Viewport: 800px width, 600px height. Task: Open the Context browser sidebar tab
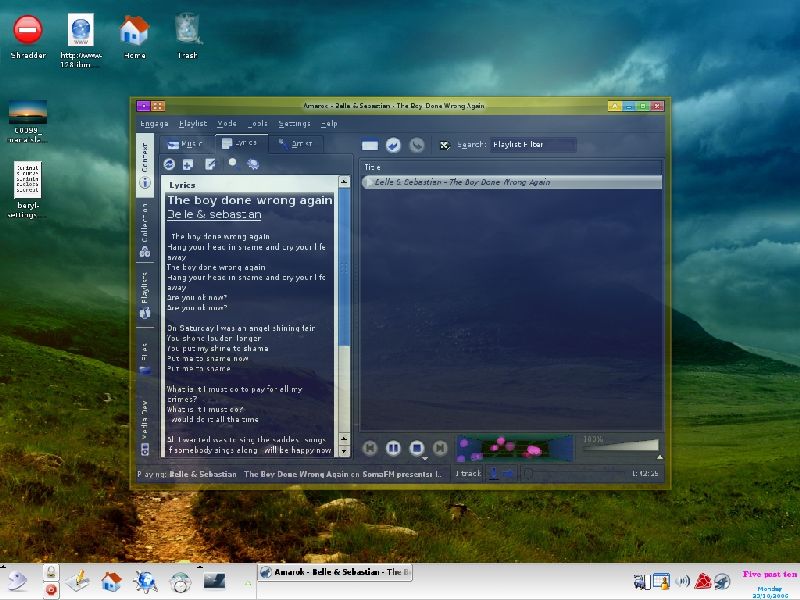point(145,165)
